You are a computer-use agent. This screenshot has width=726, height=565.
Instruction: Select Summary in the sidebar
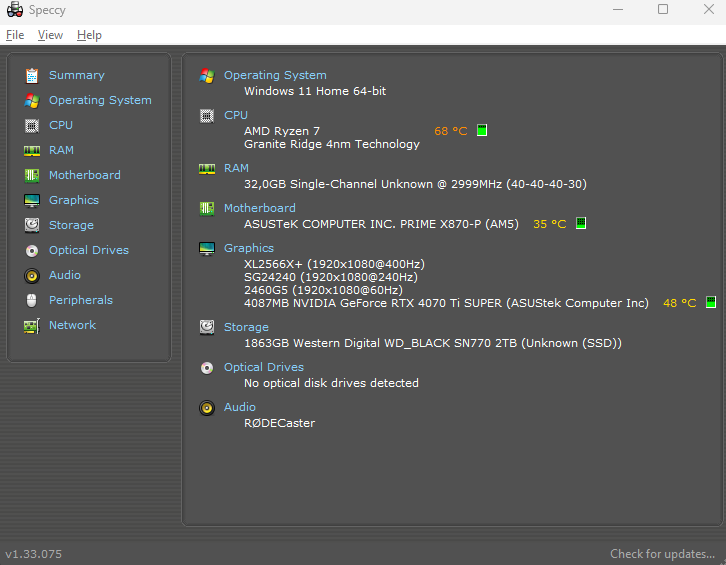(x=77, y=75)
